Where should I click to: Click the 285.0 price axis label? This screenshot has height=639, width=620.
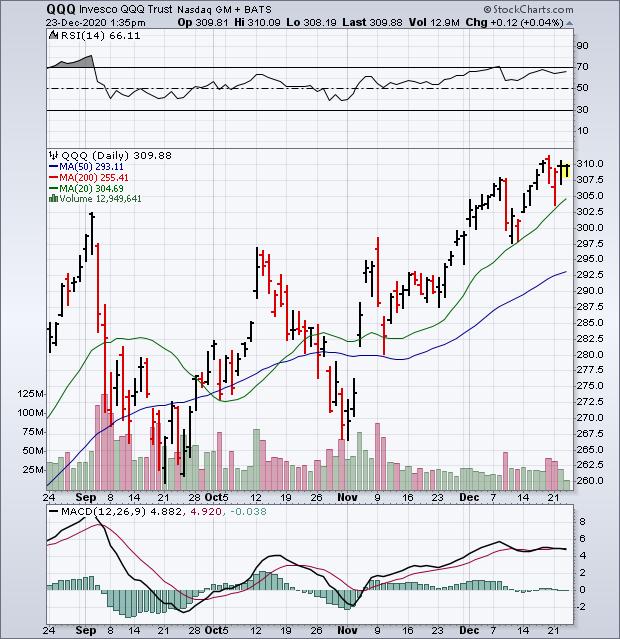pyautogui.click(x=589, y=323)
